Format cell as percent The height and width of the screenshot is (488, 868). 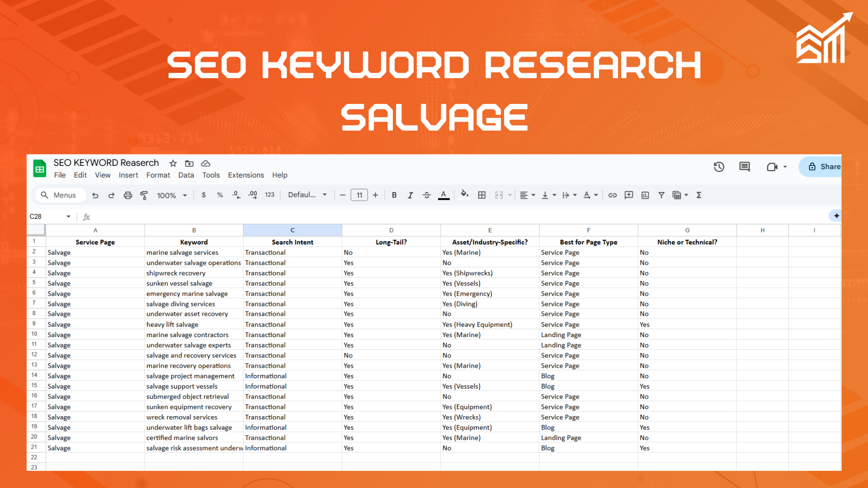[x=220, y=195]
